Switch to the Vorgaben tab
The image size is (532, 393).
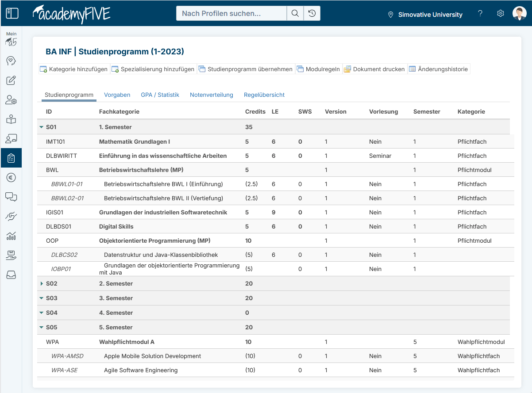[x=117, y=95]
